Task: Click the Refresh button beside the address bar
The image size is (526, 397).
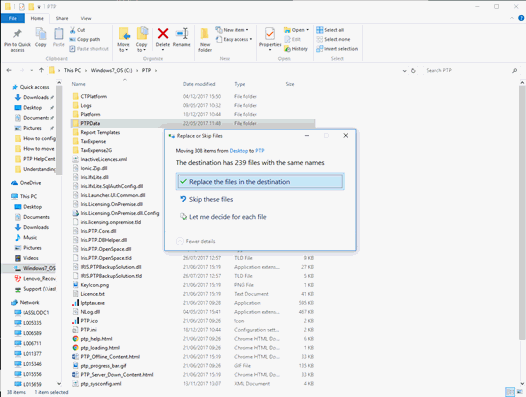Action: tap(413, 70)
